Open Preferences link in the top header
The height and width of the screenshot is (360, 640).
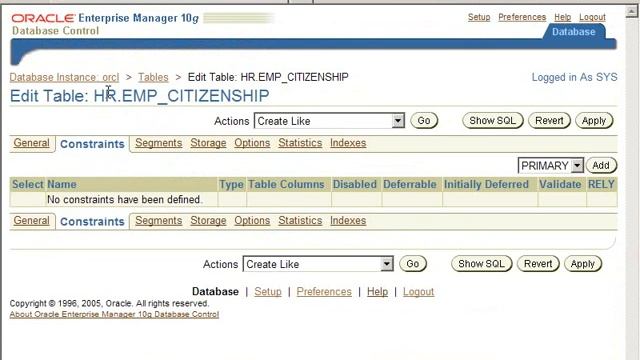(x=522, y=17)
